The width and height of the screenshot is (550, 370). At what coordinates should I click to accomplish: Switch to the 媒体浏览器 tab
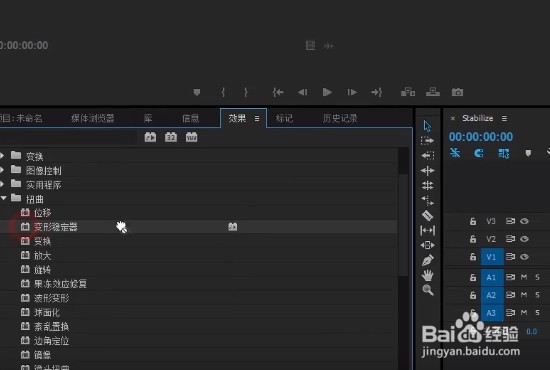pyautogui.click(x=93, y=118)
